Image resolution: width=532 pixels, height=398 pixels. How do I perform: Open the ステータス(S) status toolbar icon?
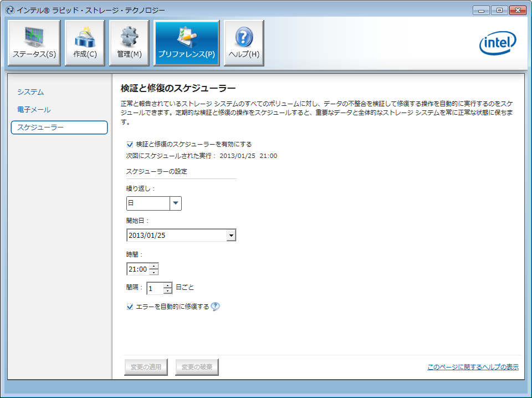[34, 43]
